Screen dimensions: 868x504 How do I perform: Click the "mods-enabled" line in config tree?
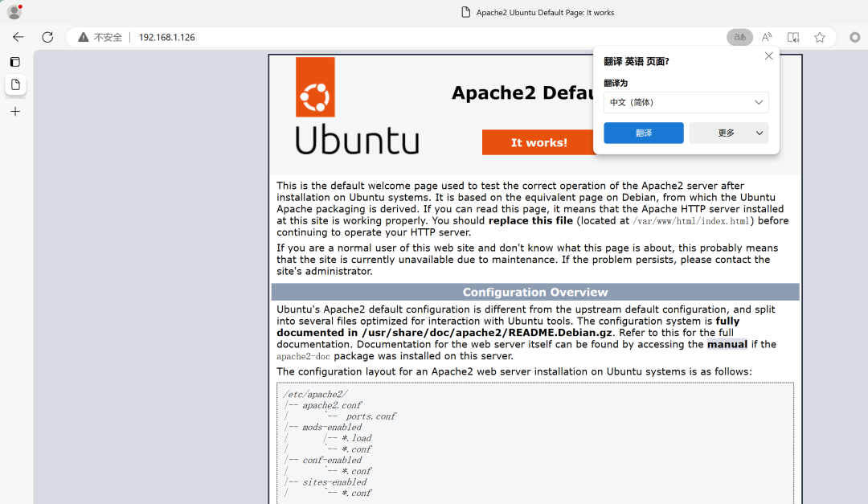[332, 428]
